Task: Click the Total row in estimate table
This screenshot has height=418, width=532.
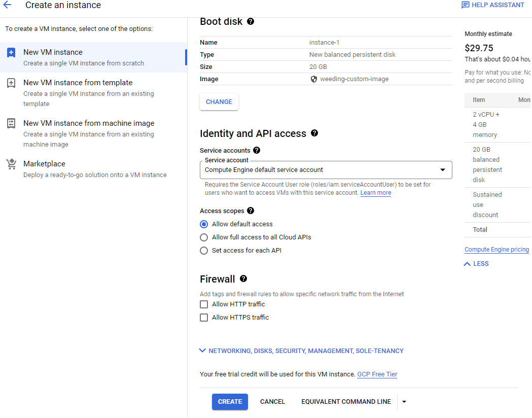Action: (497, 230)
